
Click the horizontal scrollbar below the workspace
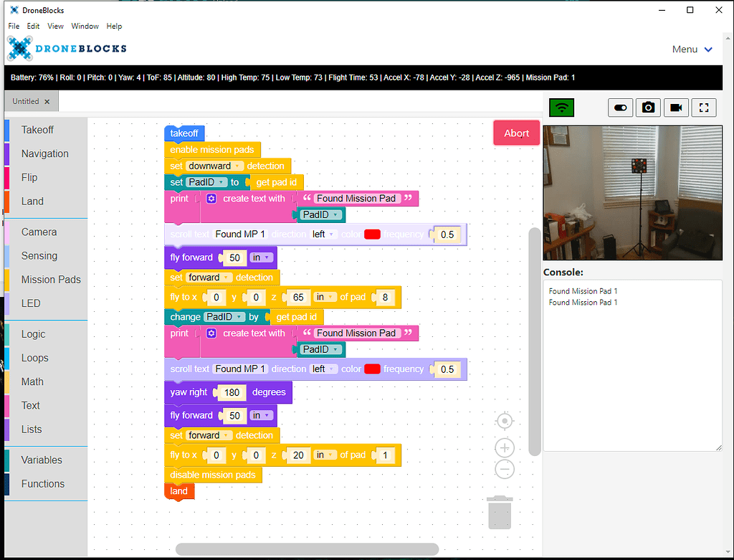[307, 548]
